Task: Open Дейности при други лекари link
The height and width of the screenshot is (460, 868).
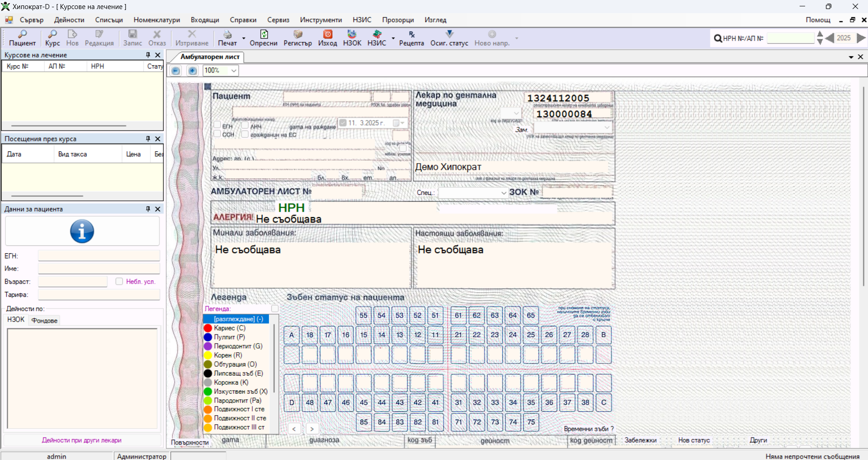Action: (82, 440)
